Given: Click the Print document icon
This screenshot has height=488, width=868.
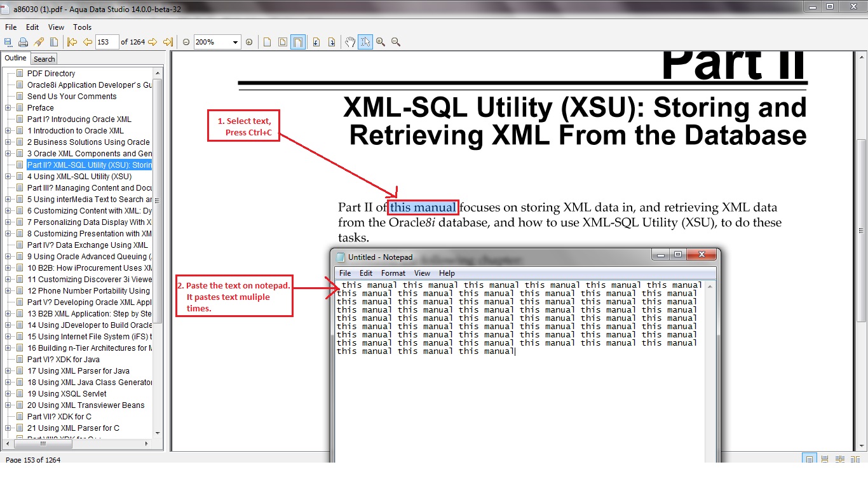Looking at the screenshot, I should (24, 42).
